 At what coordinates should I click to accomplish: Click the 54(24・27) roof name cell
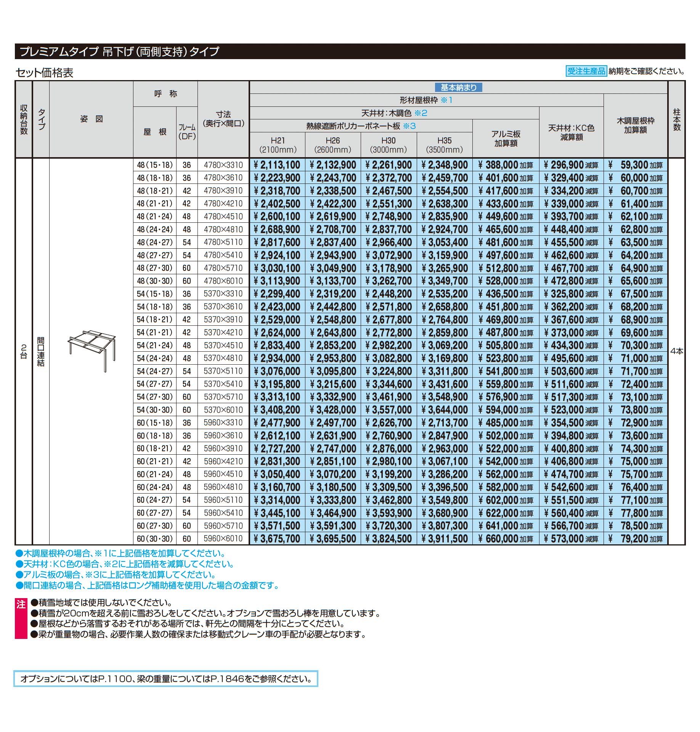(155, 371)
